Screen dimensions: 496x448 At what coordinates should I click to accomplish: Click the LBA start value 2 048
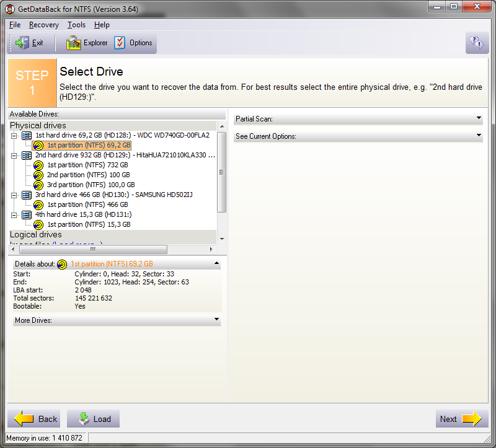point(83,290)
